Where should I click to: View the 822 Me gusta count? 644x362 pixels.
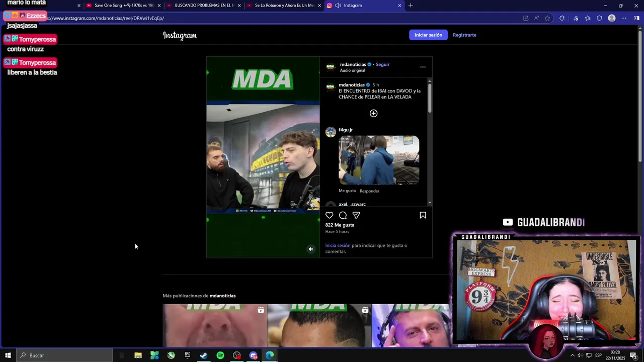[x=340, y=225]
